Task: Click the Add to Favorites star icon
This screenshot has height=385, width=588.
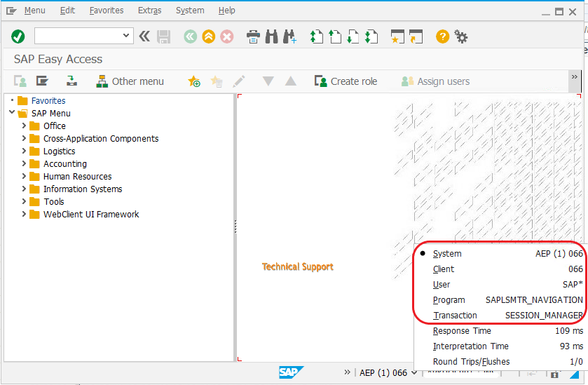Action: point(194,81)
